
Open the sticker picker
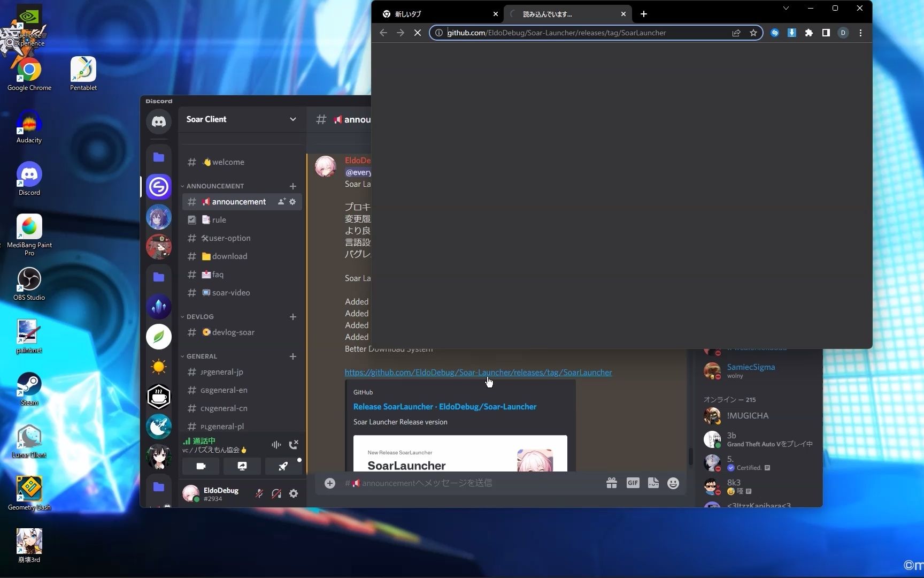653,483
